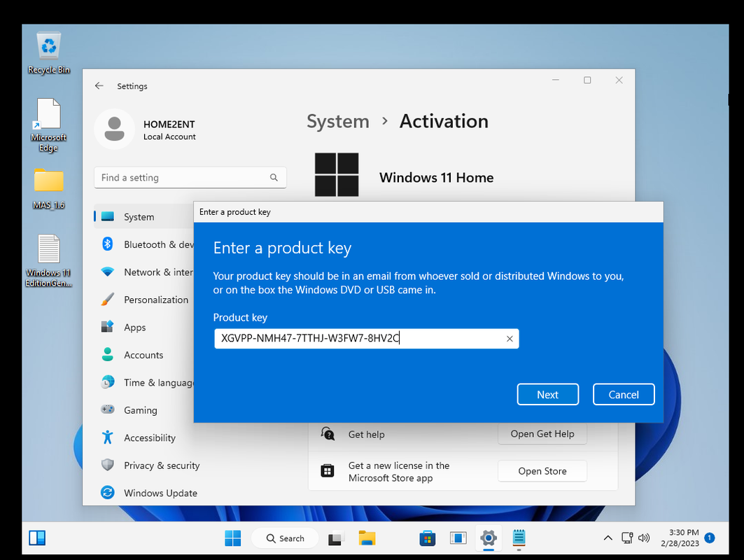The image size is (744, 560).
Task: Open the Recycle Bin desktop icon
Action: [x=49, y=53]
